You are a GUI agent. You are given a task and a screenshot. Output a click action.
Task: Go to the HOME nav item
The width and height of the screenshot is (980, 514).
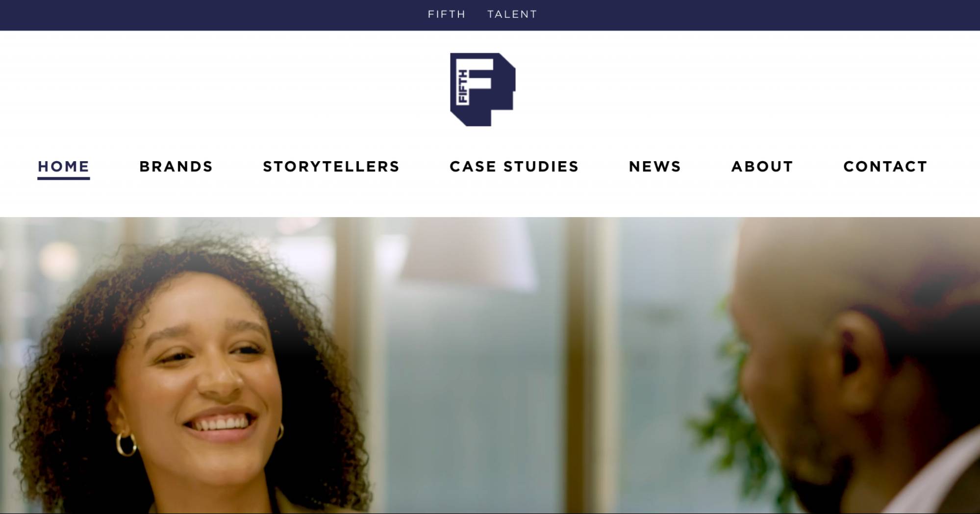(64, 167)
